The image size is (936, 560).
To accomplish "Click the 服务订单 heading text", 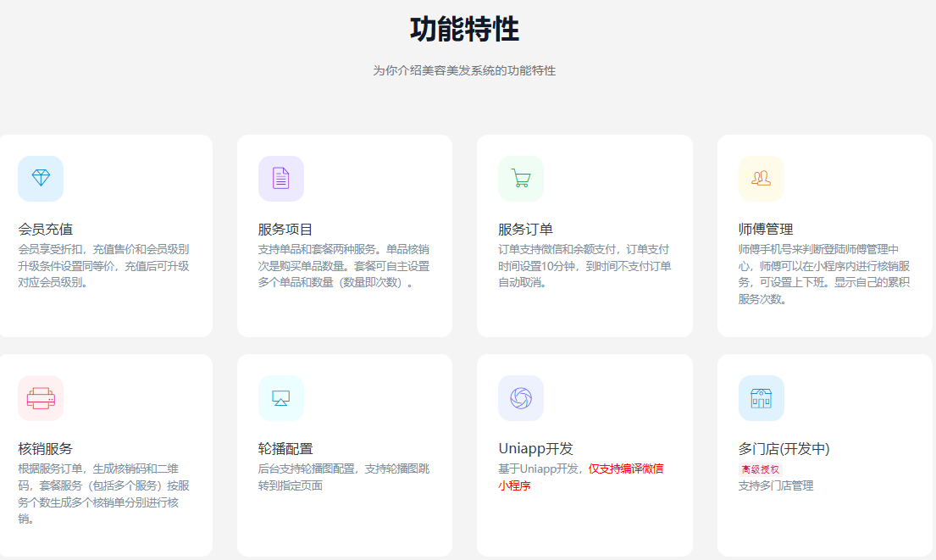I will 525,229.
